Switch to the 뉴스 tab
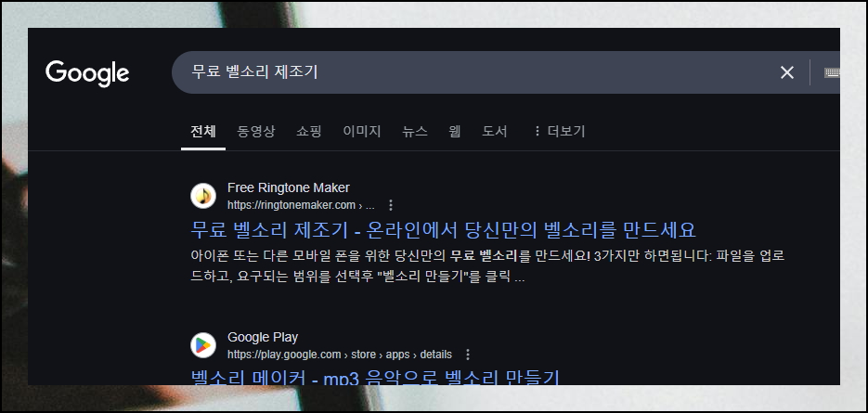 tap(415, 132)
